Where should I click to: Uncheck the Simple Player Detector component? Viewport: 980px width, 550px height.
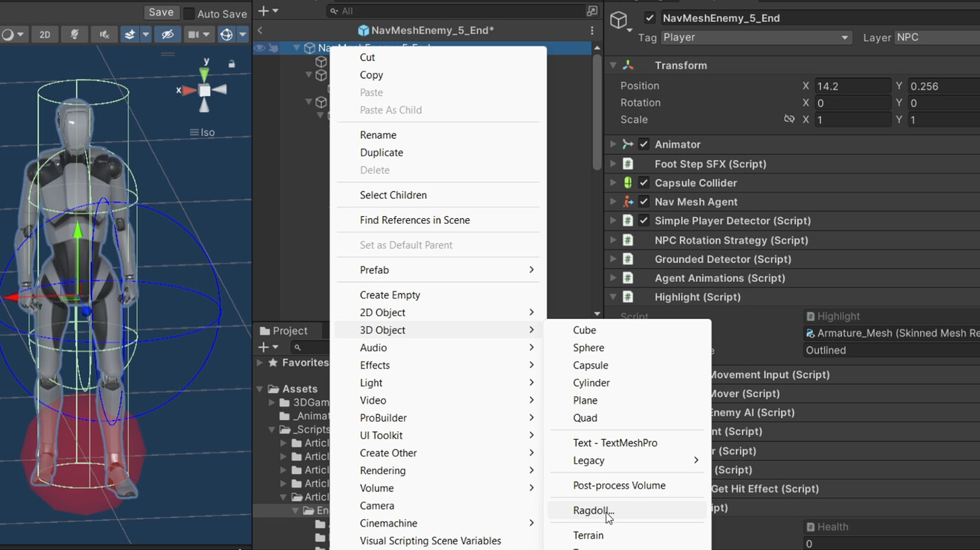[x=643, y=220]
